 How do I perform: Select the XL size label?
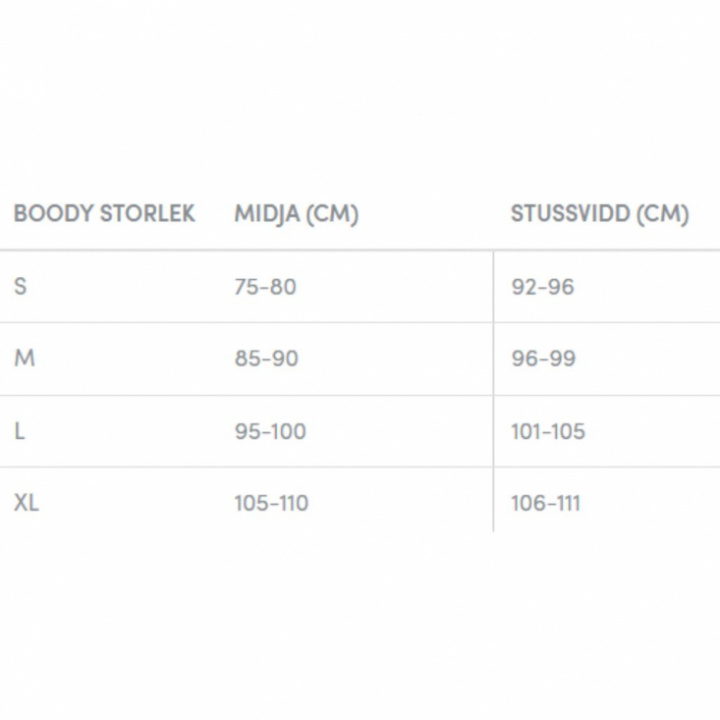tap(26, 503)
